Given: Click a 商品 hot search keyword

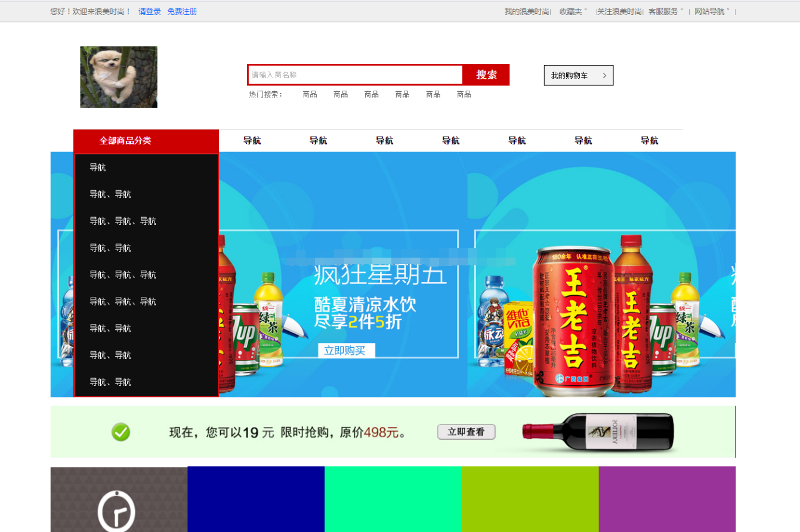Looking at the screenshot, I should pyautogui.click(x=310, y=94).
